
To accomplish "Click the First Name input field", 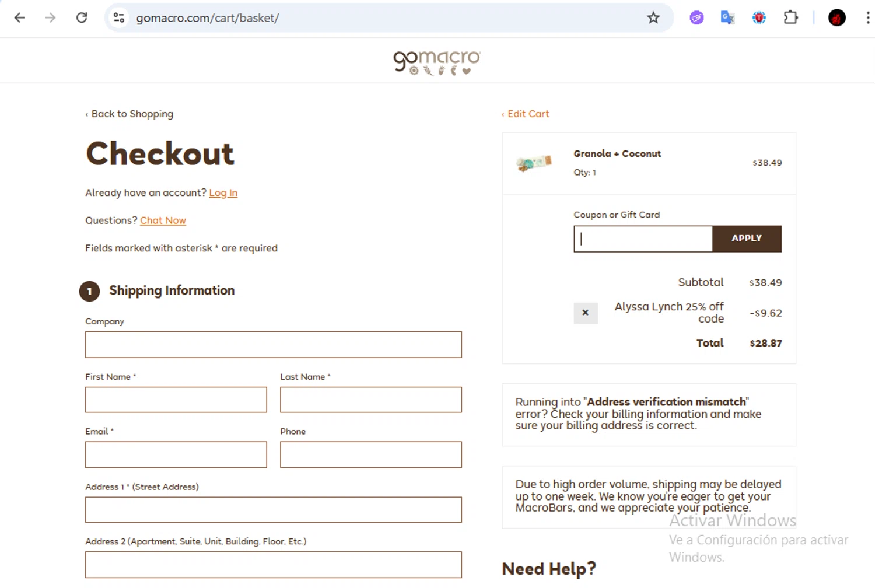I will pos(176,400).
